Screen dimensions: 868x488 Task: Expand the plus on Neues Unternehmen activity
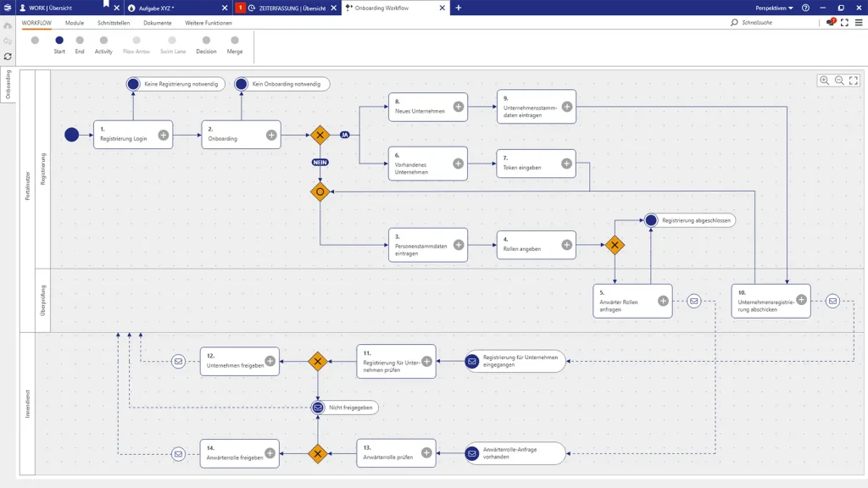click(x=459, y=107)
